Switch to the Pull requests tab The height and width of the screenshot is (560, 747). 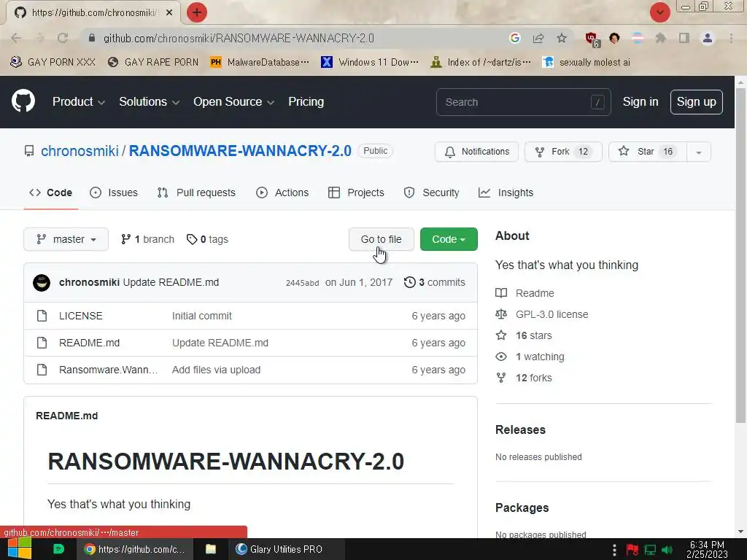[x=196, y=192]
